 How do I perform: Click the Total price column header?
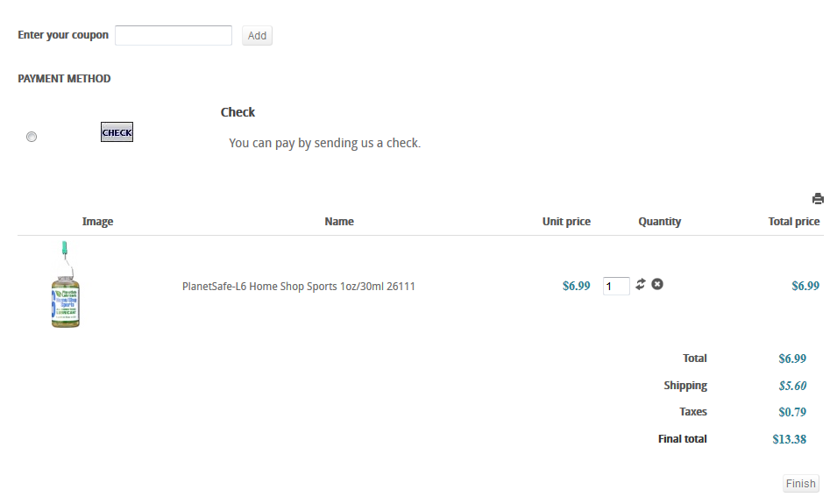tap(794, 221)
